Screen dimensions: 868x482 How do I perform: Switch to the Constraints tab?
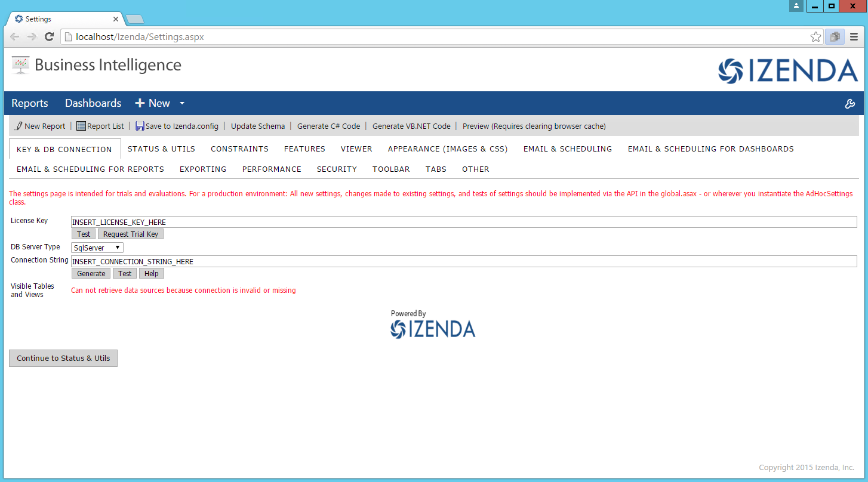click(x=239, y=149)
